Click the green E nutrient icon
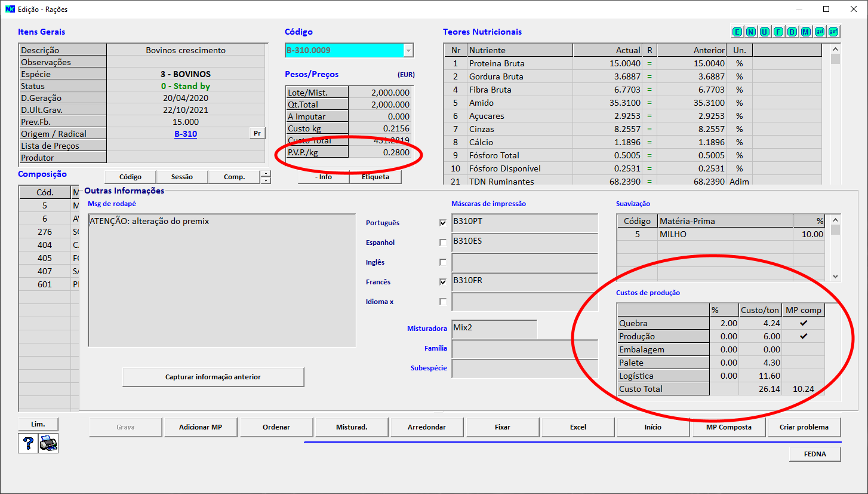This screenshot has height=494, width=868. [737, 32]
